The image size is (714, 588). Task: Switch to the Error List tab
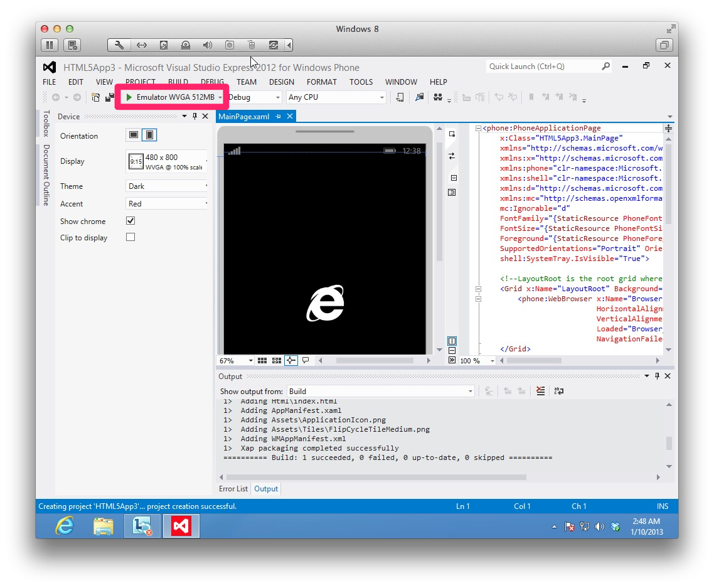(233, 489)
